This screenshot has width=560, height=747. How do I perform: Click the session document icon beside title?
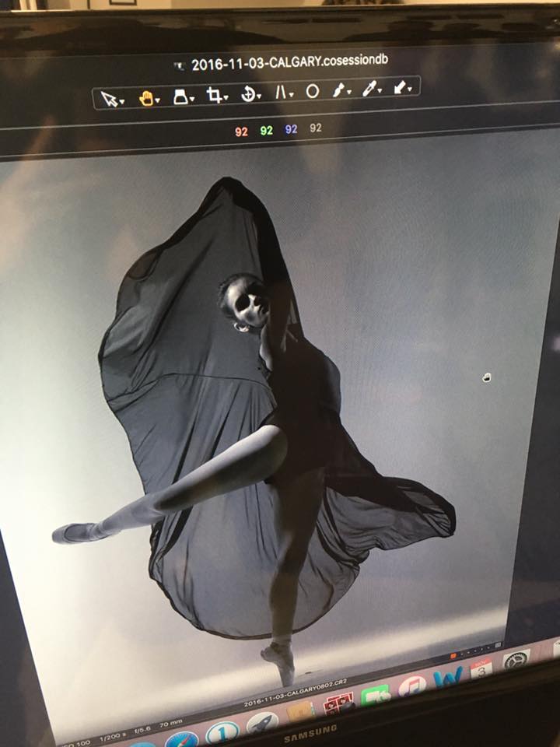click(x=180, y=67)
